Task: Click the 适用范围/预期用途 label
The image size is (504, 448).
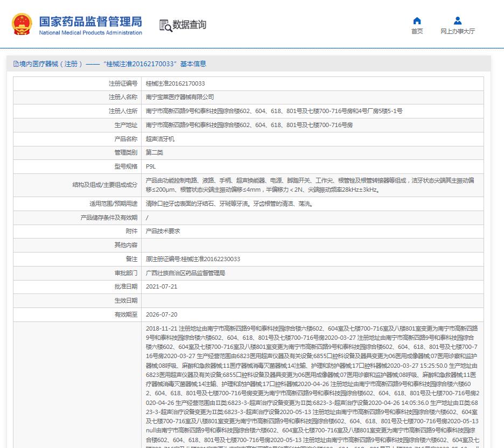Action: [114, 204]
